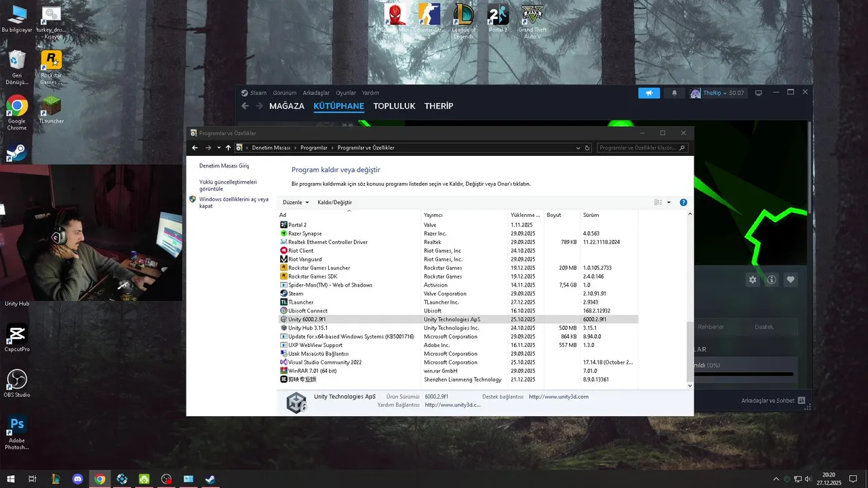Open Görünüm menu in Steam

pyautogui.click(x=285, y=93)
